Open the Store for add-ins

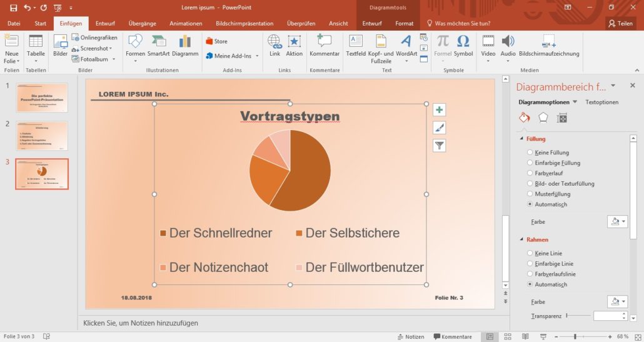tap(216, 41)
